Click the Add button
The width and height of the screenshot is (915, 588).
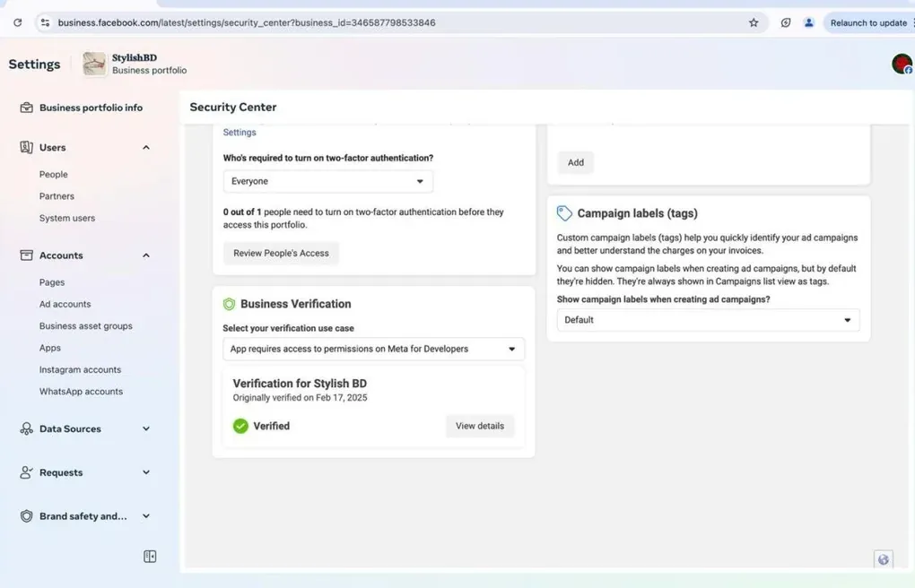(575, 163)
